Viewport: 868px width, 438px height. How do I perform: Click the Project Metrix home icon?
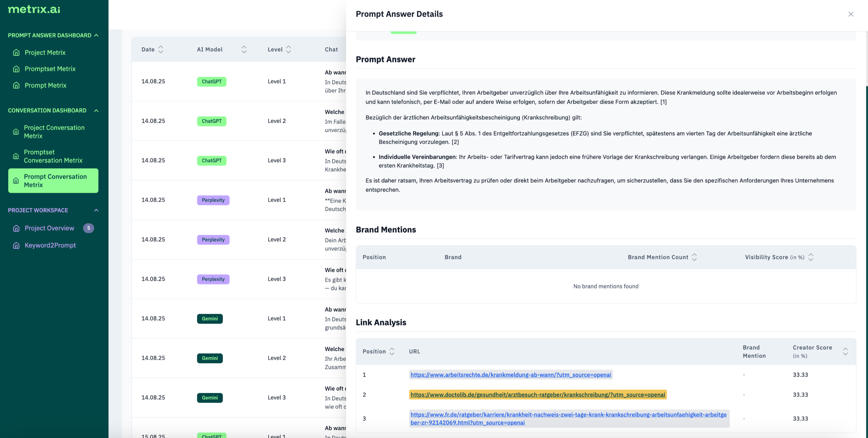[x=16, y=53]
